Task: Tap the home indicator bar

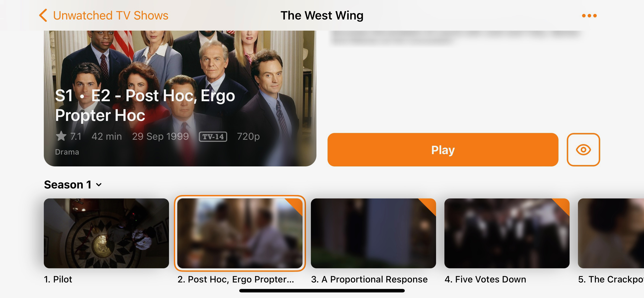Action: click(x=322, y=291)
